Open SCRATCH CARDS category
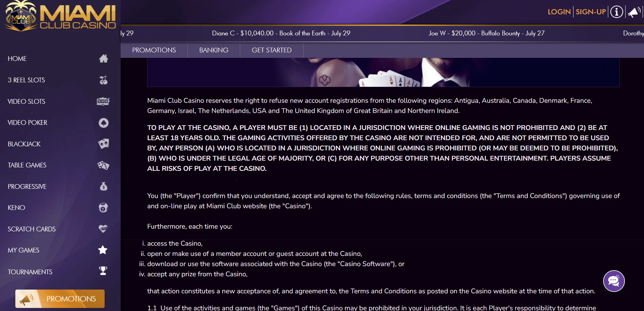The width and height of the screenshot is (644, 311). (x=32, y=229)
